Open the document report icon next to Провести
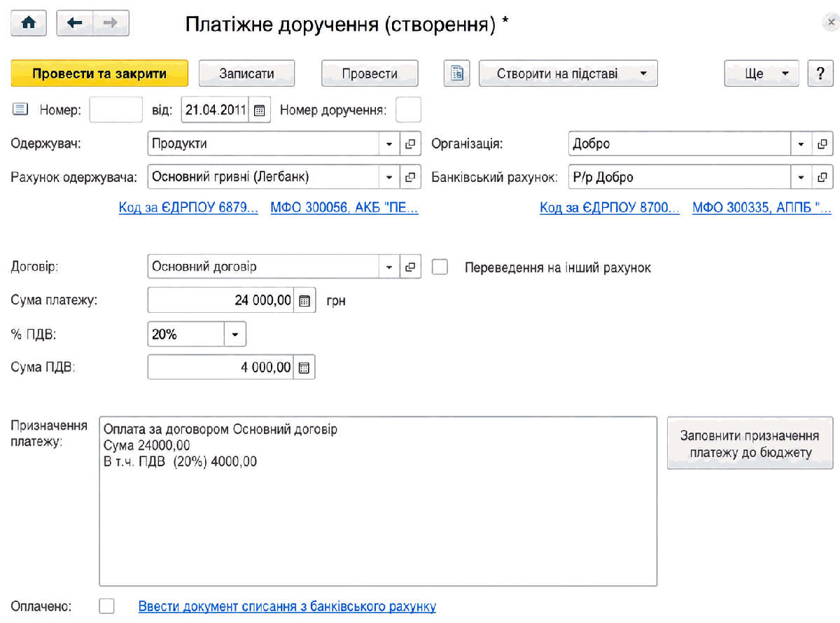 pos(457,73)
